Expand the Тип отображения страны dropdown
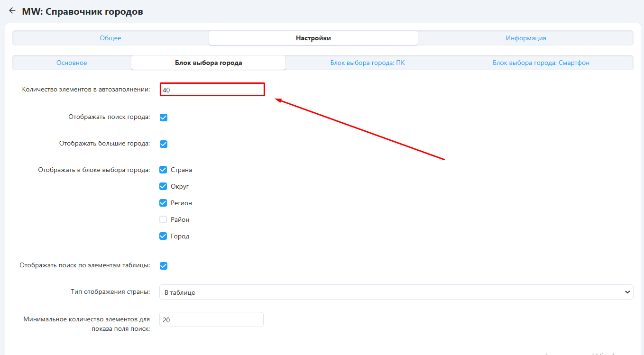This screenshot has width=644, height=355. click(396, 292)
